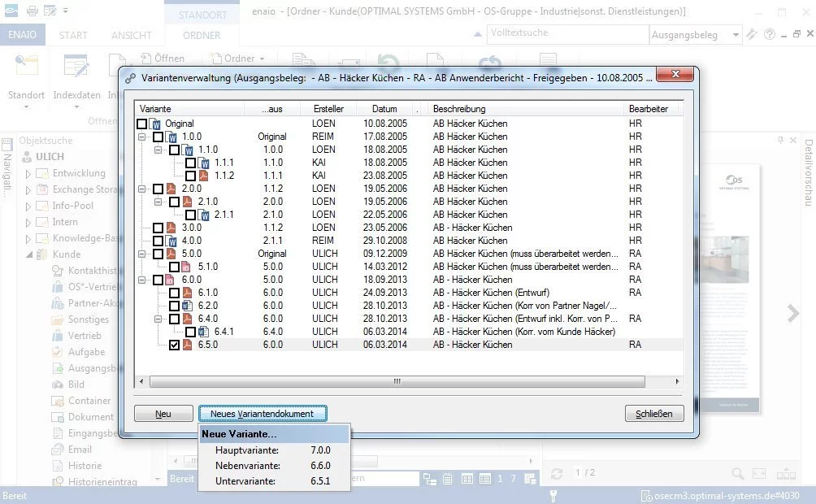
Task: Click the Container object type icon
Action: 57,401
